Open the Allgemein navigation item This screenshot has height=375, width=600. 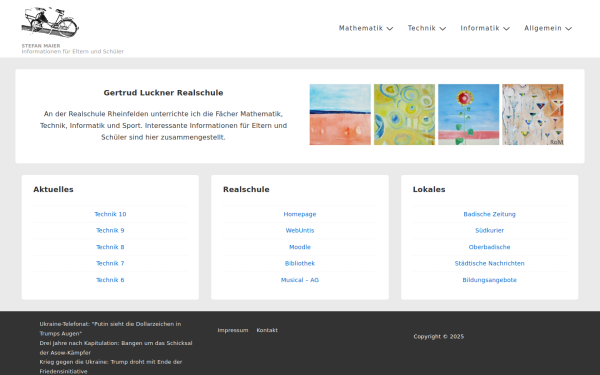tap(543, 28)
